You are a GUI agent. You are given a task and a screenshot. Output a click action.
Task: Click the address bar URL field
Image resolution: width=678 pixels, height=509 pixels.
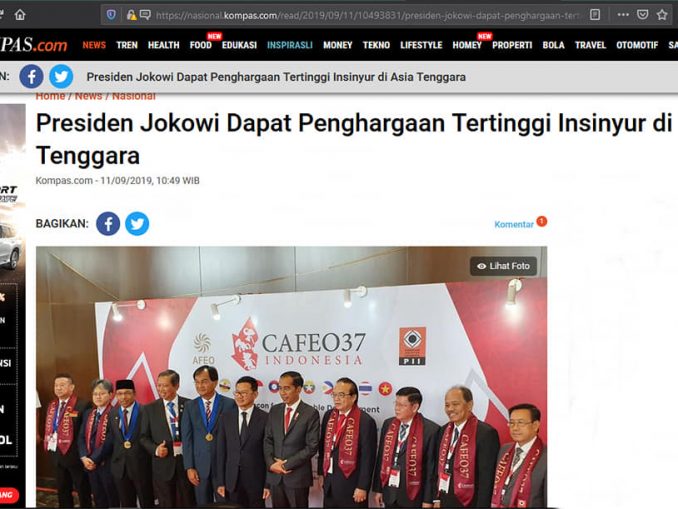click(x=368, y=16)
